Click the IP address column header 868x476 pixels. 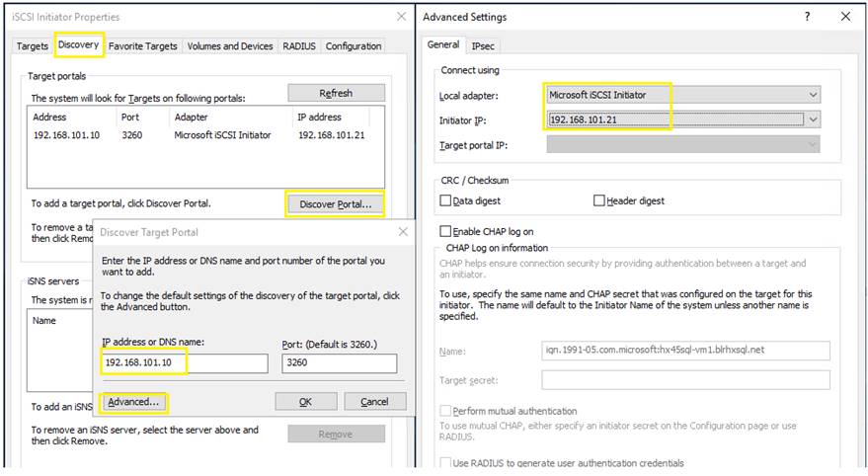pos(319,117)
